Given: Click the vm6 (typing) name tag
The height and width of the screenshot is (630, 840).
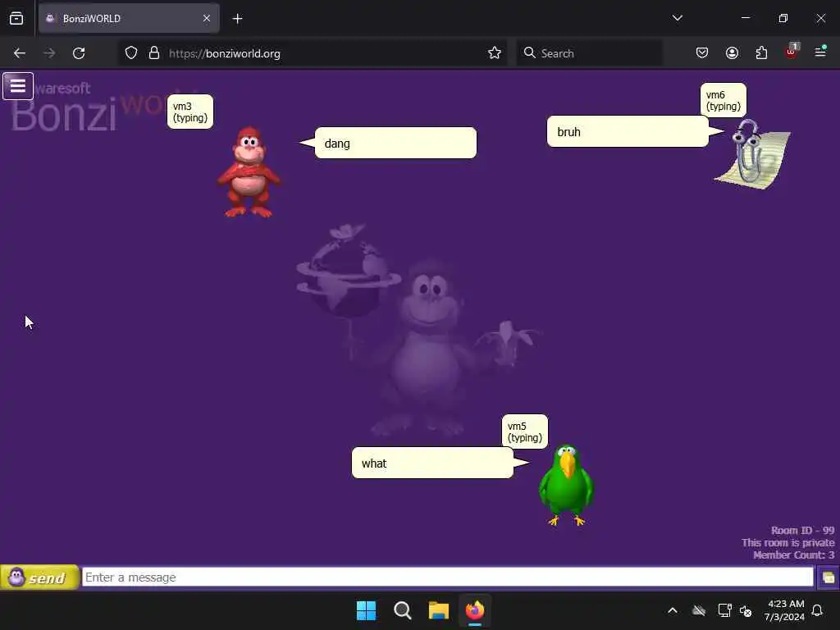Looking at the screenshot, I should (x=724, y=100).
